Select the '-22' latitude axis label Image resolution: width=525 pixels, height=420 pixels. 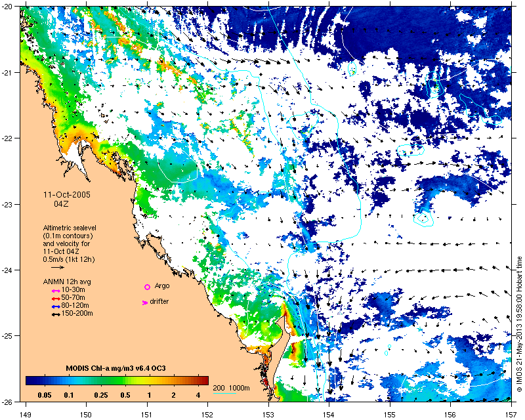point(7,138)
